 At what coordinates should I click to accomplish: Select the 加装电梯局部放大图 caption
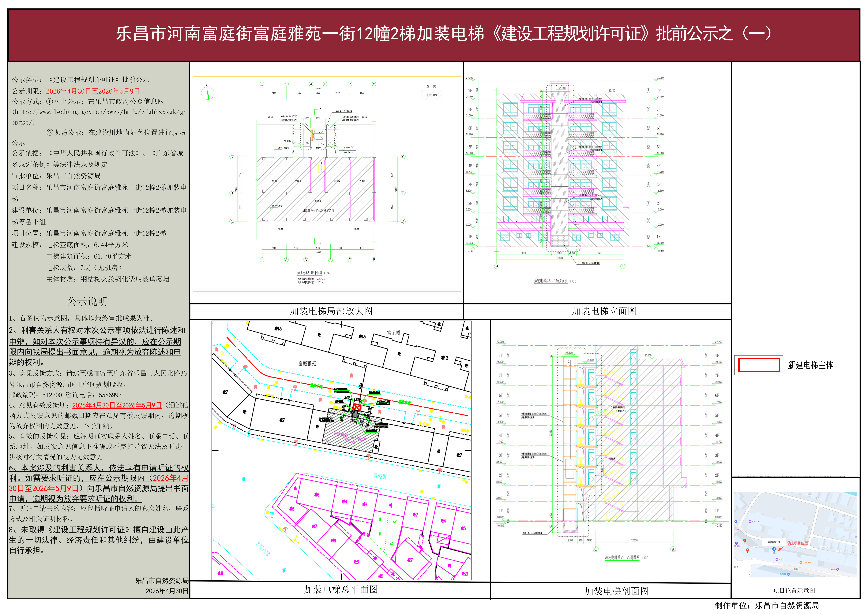[331, 311]
